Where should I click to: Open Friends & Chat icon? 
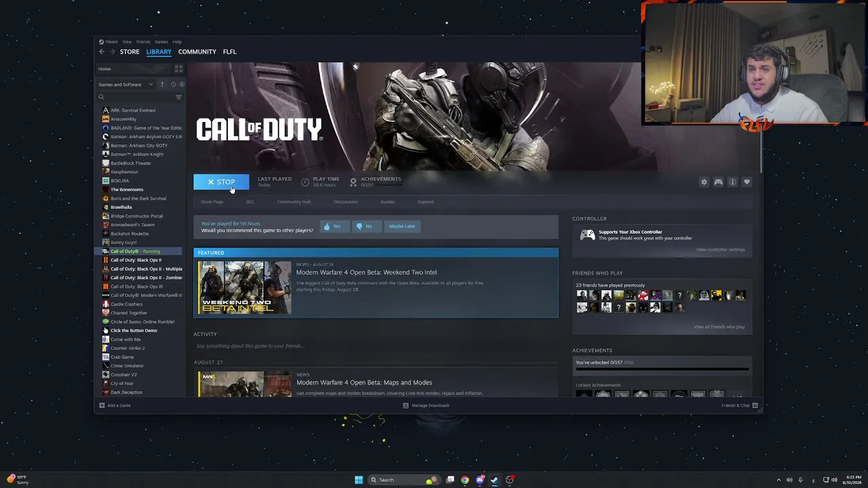click(755, 405)
